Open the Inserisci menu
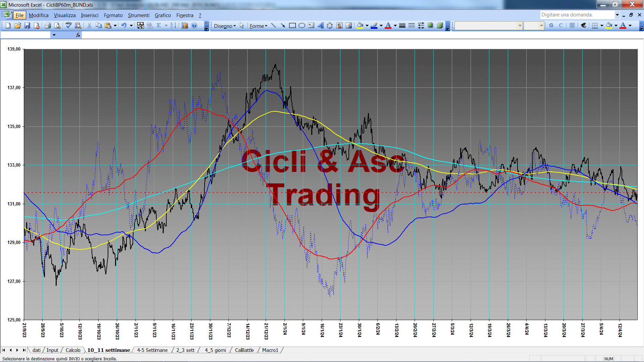The image size is (644, 362). (x=90, y=15)
